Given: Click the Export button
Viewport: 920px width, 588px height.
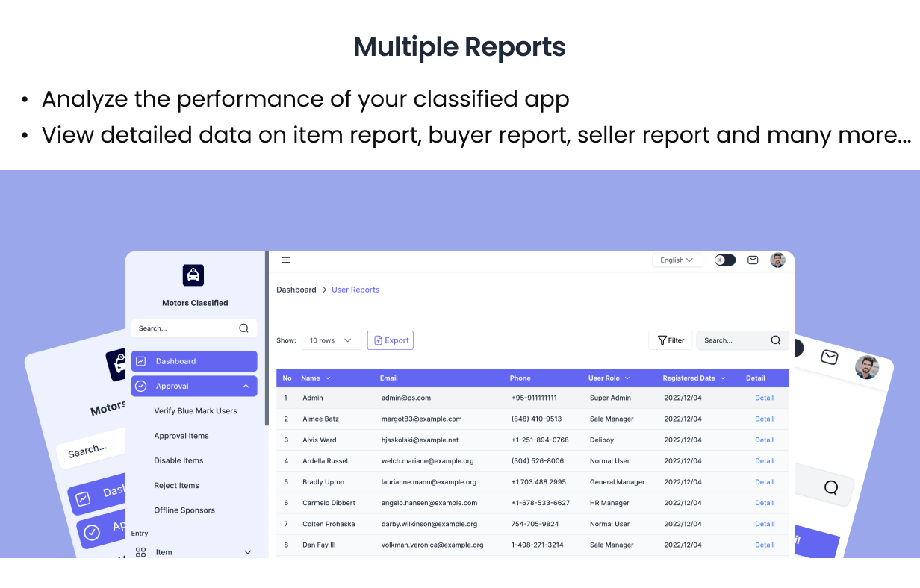Looking at the screenshot, I should click(x=391, y=340).
